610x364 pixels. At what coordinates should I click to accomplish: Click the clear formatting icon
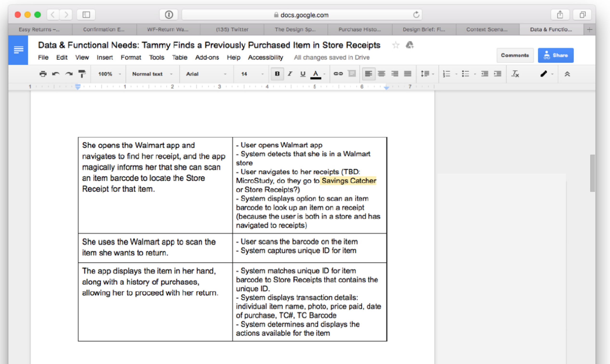point(515,74)
